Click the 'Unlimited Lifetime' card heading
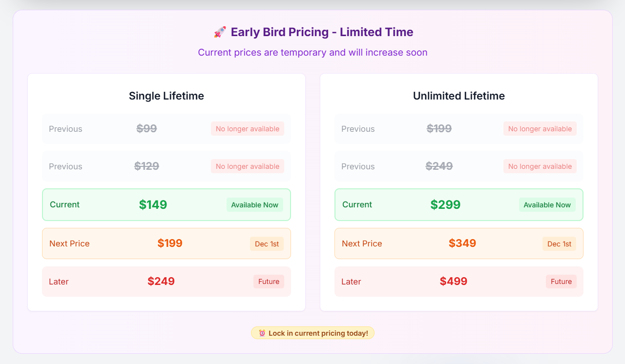The width and height of the screenshot is (625, 364). [x=459, y=96]
